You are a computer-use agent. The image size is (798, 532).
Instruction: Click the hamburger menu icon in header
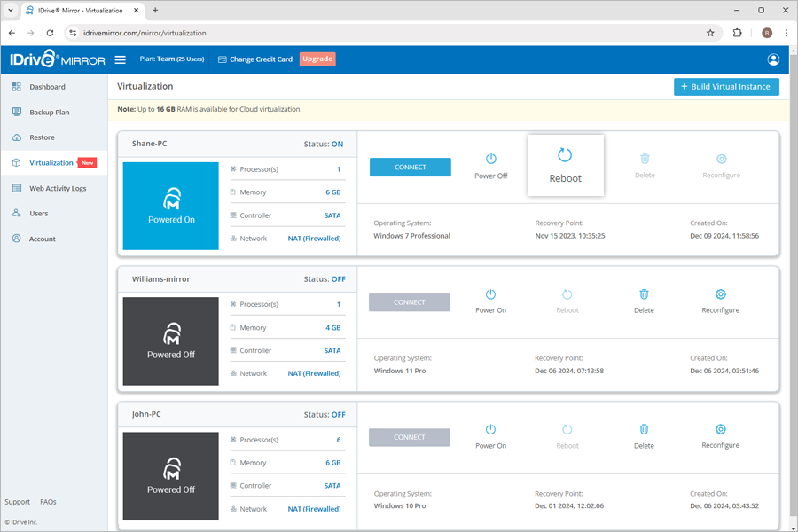[120, 59]
